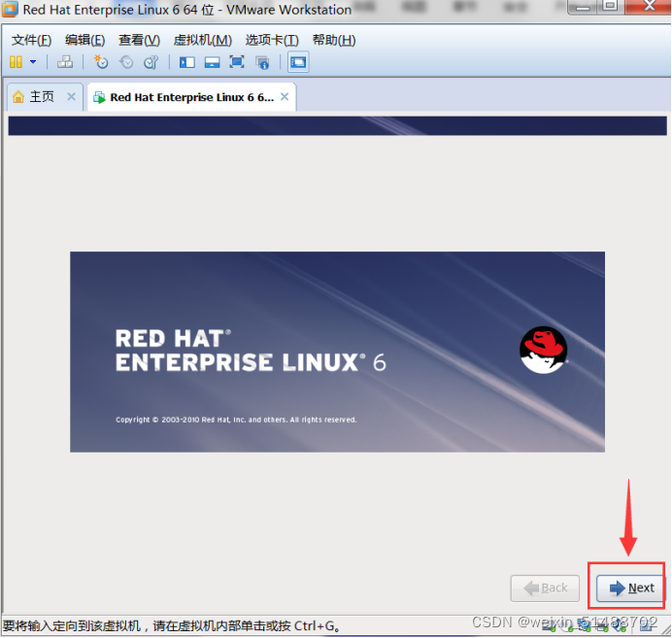The height and width of the screenshot is (638, 672).
Task: Click the Send Ctrl+Alt+Del keyboard icon
Action: (65, 62)
